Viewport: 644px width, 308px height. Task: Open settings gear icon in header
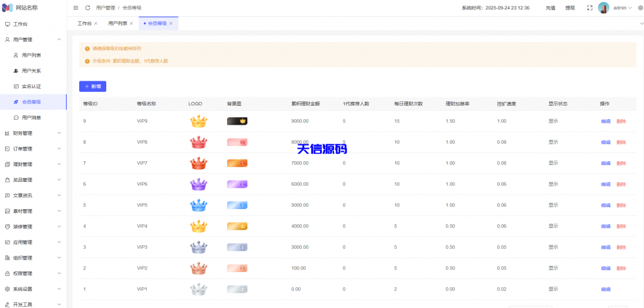click(x=640, y=8)
